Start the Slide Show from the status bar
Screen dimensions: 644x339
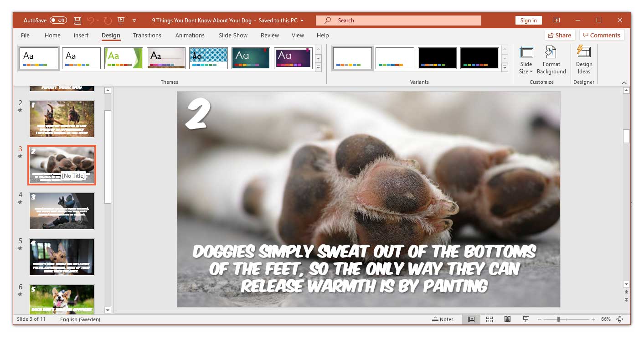point(526,319)
